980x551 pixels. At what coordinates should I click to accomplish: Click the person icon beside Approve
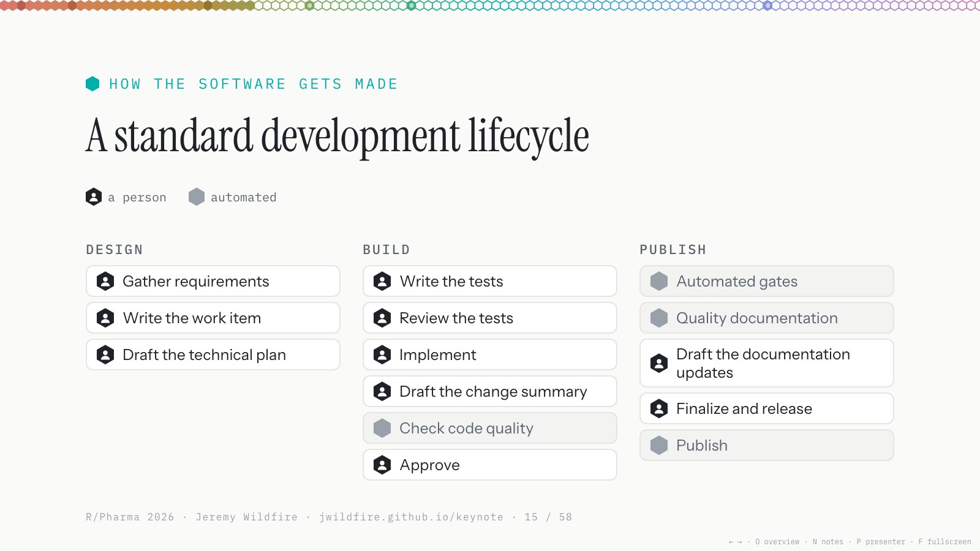click(x=382, y=465)
